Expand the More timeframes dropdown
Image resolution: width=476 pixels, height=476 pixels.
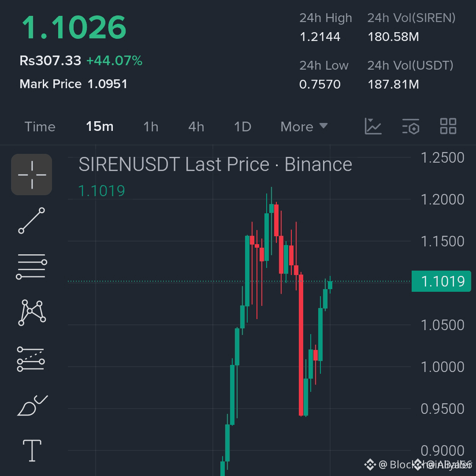click(304, 126)
